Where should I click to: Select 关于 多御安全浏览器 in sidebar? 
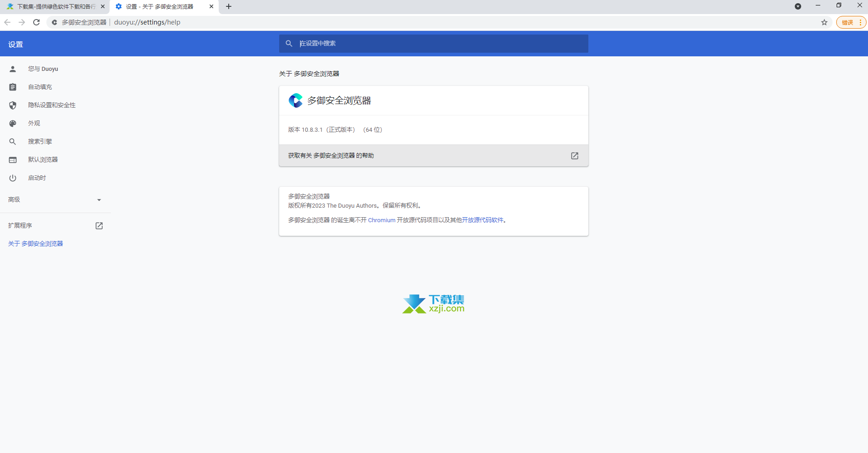(35, 244)
